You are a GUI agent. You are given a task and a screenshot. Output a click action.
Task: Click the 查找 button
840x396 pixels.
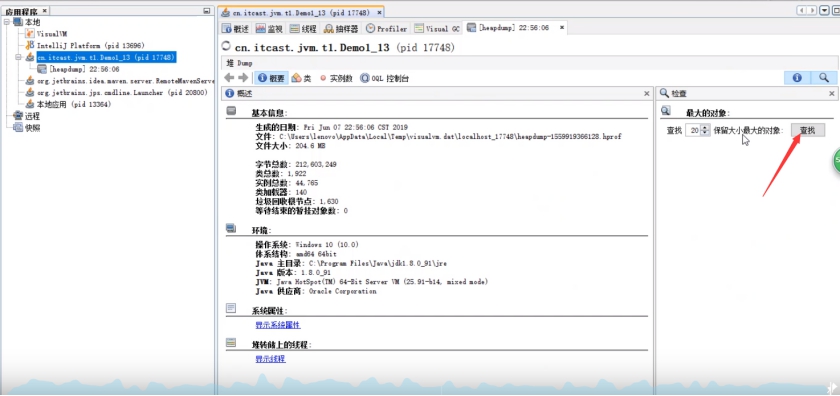pyautogui.click(x=808, y=130)
